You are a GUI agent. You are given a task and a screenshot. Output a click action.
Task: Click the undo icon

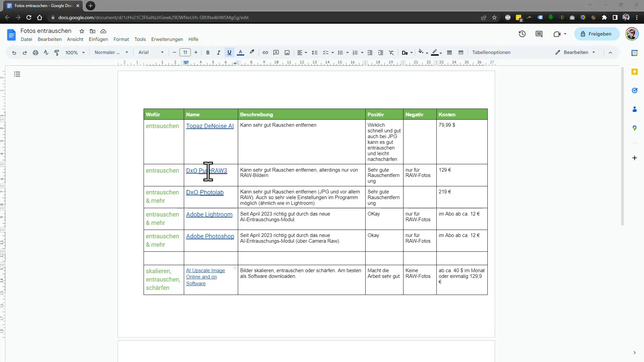(x=14, y=52)
